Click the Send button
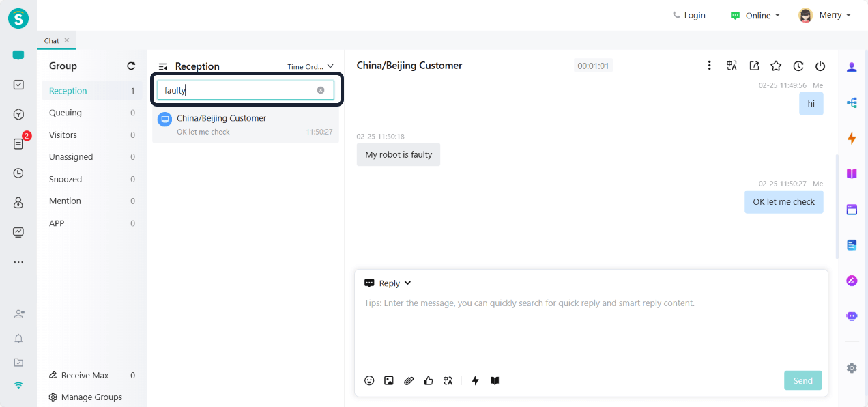This screenshot has width=868, height=407. 802,380
